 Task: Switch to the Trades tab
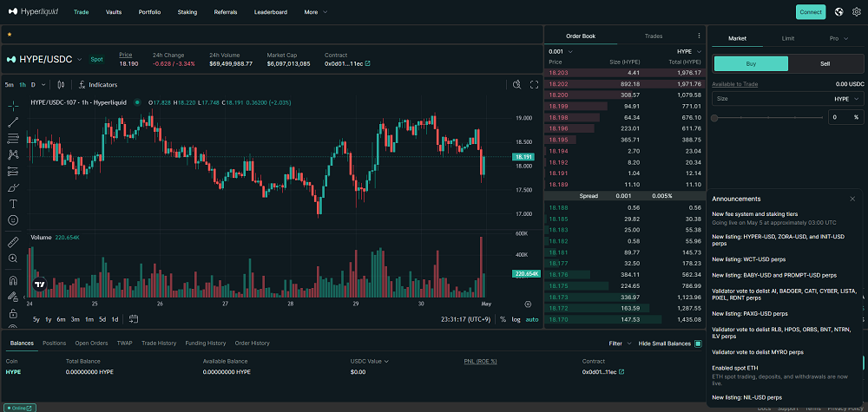654,36
